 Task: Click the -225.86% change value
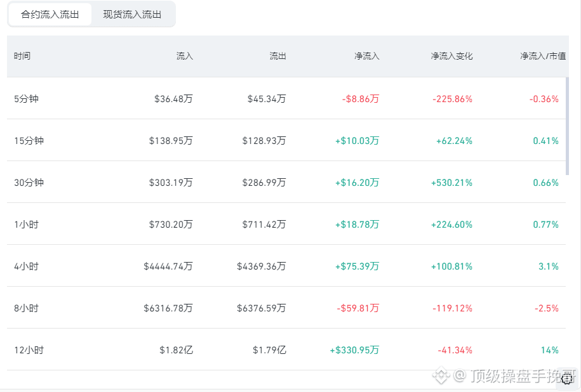(453, 99)
